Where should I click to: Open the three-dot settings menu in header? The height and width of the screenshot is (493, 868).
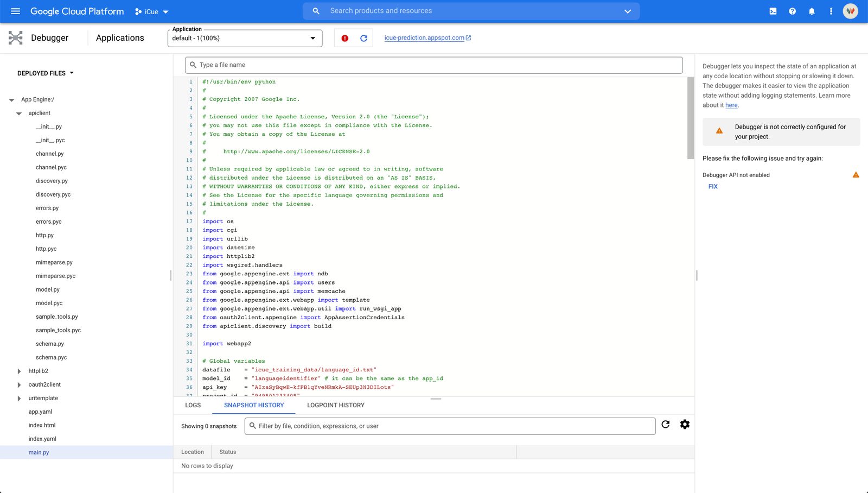[x=831, y=11]
